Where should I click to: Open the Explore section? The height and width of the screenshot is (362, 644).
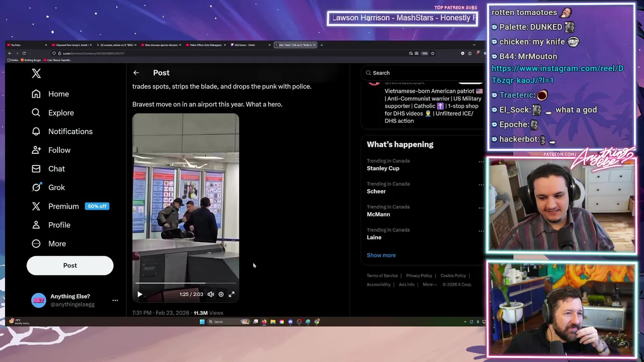pyautogui.click(x=53, y=113)
